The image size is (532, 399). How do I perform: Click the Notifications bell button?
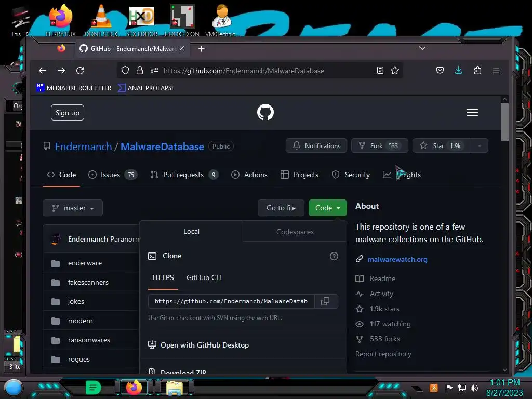pos(316,145)
